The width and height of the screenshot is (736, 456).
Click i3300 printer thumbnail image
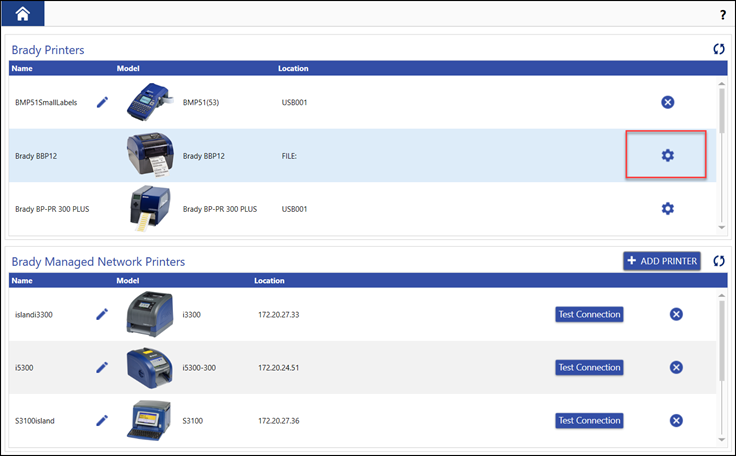coord(150,314)
